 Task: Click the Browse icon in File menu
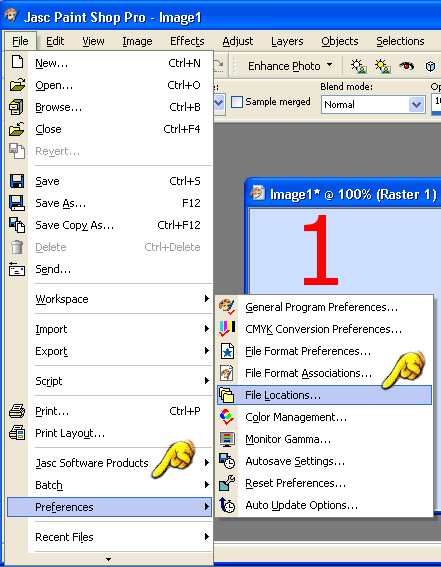tap(16, 107)
